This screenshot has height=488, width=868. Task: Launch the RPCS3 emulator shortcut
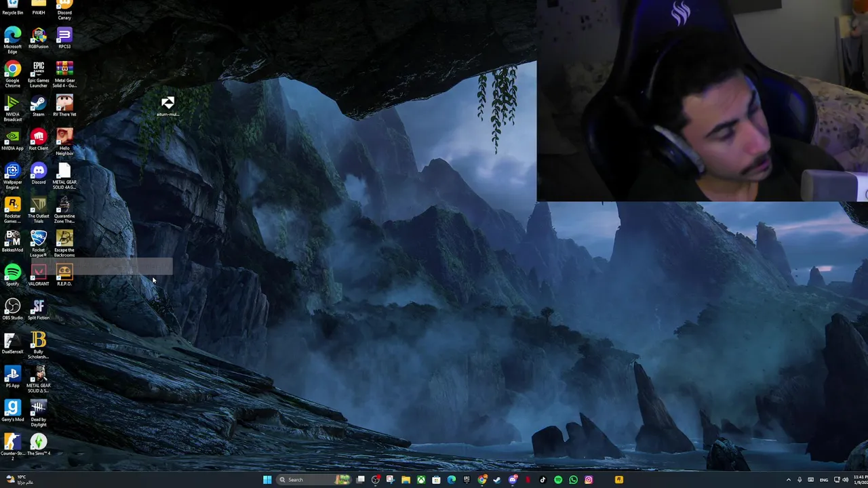pyautogui.click(x=64, y=38)
